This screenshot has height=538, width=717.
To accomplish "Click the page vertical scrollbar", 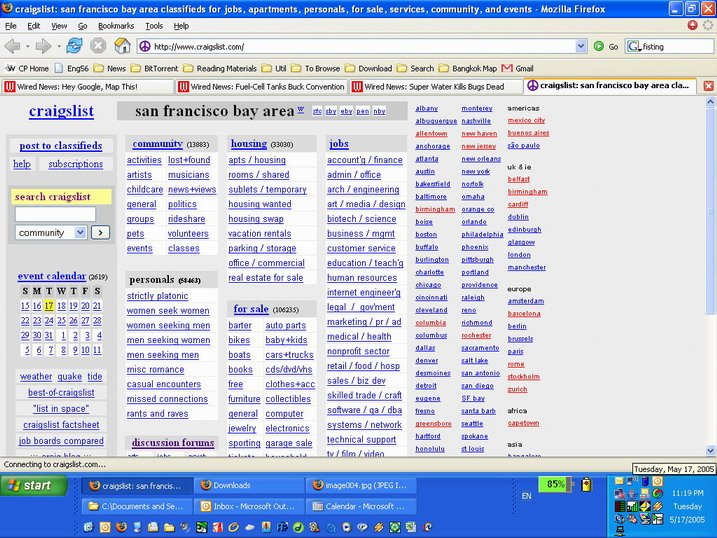I will point(710,210).
